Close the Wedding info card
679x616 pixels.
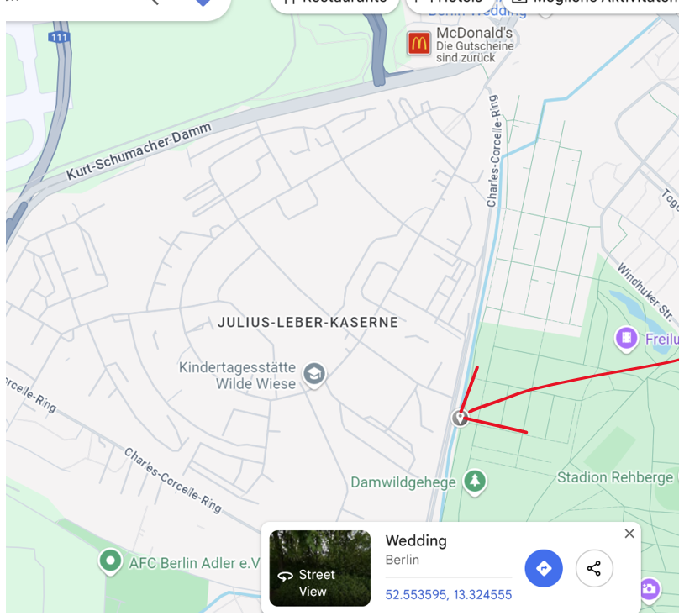(629, 534)
